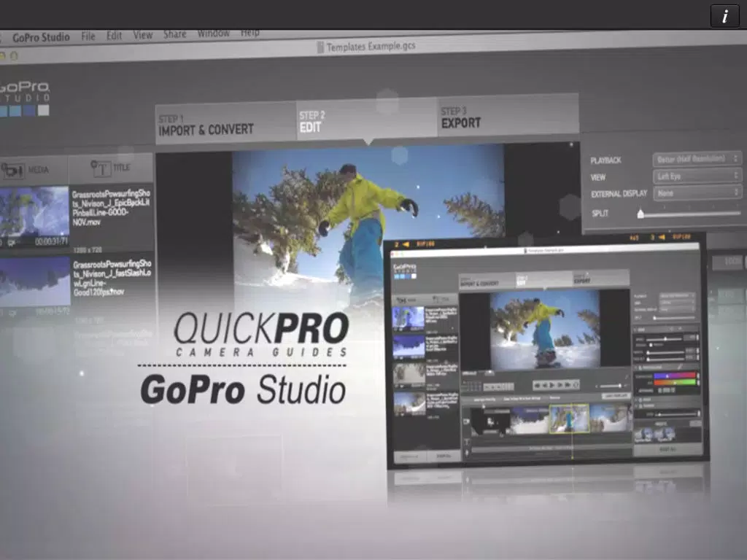This screenshot has height=560, width=747.
Task: Select the Step 2 Edit tab
Action: 366,120
